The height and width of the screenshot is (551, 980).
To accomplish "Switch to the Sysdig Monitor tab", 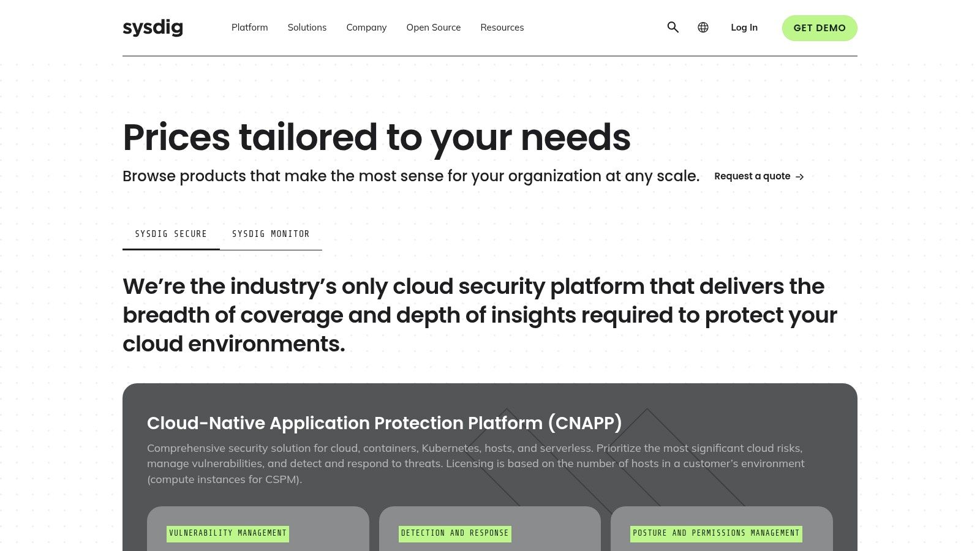I will click(271, 234).
